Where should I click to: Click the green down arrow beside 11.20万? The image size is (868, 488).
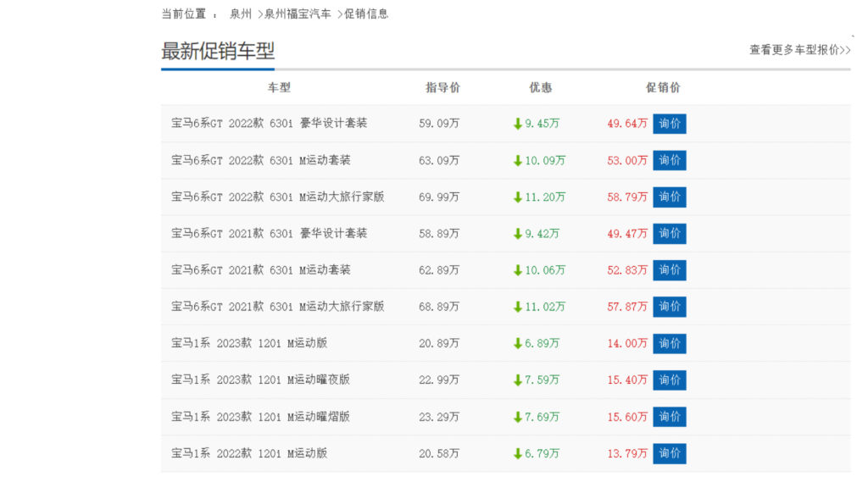click(x=518, y=197)
